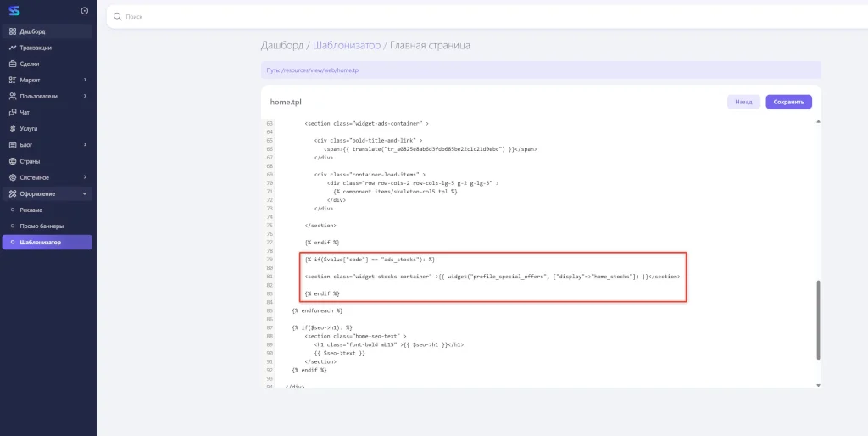Click the Назад button
This screenshot has width=868, height=436.
pyautogui.click(x=743, y=102)
